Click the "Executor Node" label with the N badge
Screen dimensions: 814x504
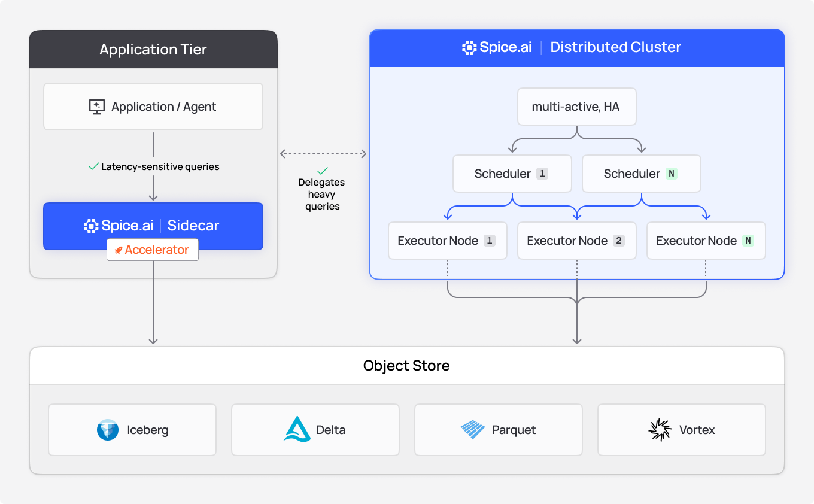[697, 241]
